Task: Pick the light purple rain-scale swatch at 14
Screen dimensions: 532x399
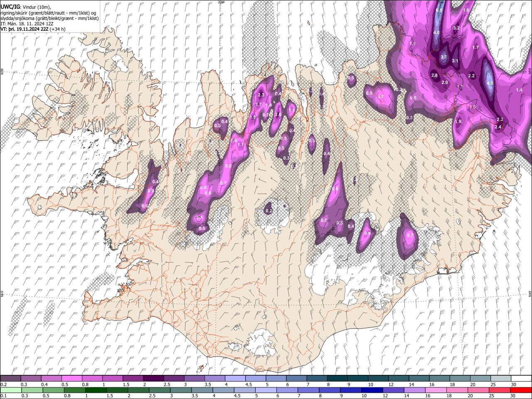Action: pos(415,390)
